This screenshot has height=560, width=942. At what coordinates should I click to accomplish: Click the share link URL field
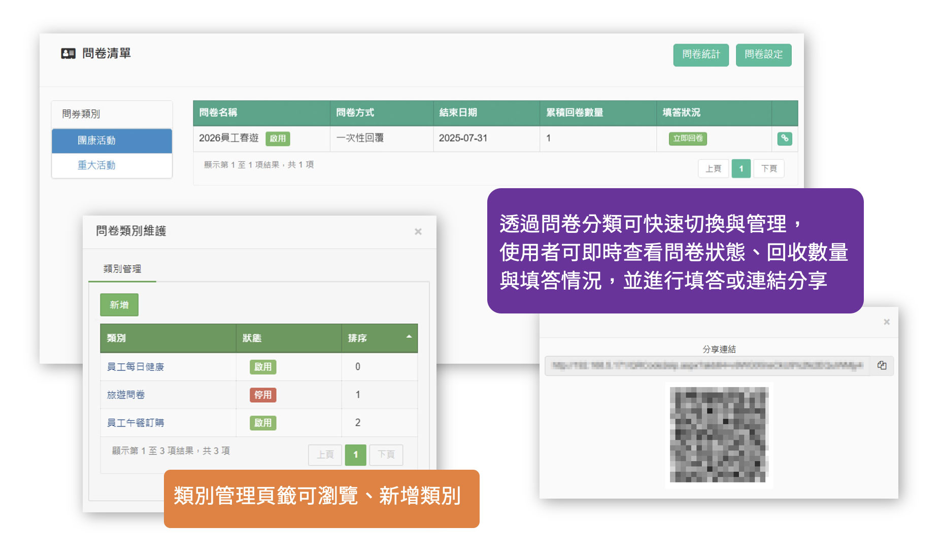click(707, 366)
